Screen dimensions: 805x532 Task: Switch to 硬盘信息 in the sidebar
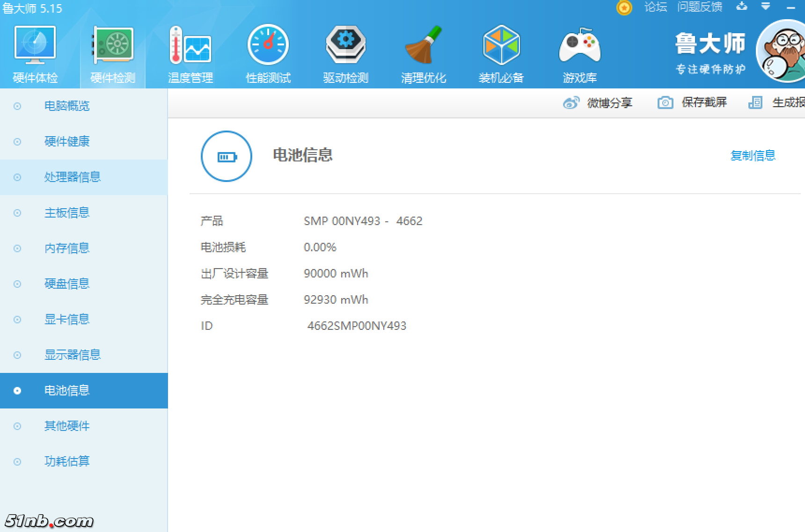coord(67,284)
